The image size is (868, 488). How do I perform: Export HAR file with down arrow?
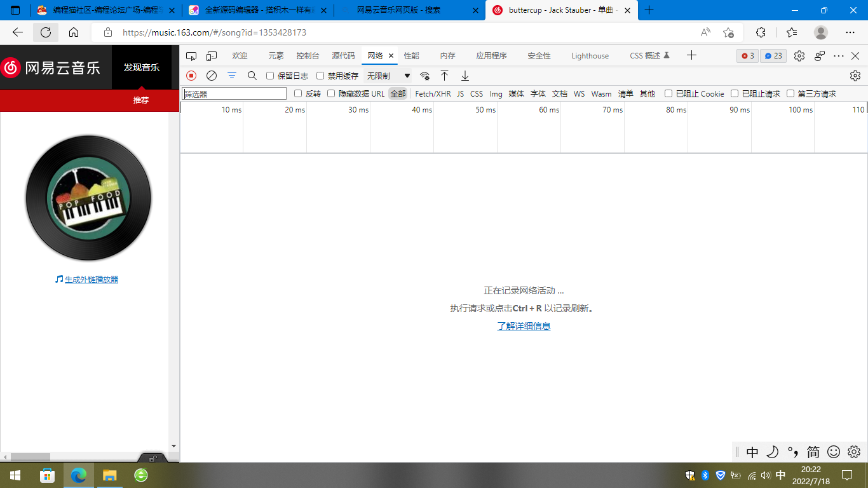[x=465, y=76]
